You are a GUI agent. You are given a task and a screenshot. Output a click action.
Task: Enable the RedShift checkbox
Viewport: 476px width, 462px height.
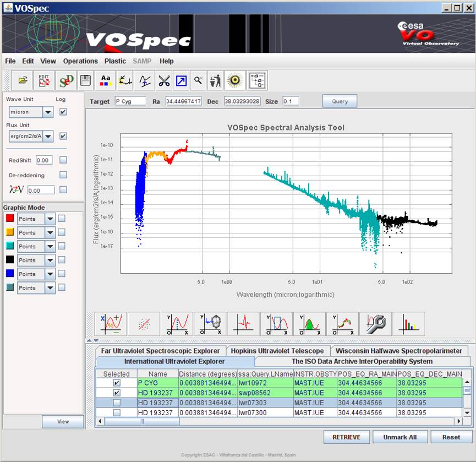[63, 160]
